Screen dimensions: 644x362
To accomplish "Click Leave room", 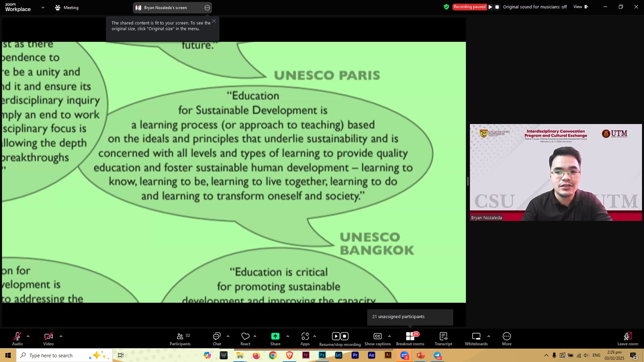I will coord(628,339).
